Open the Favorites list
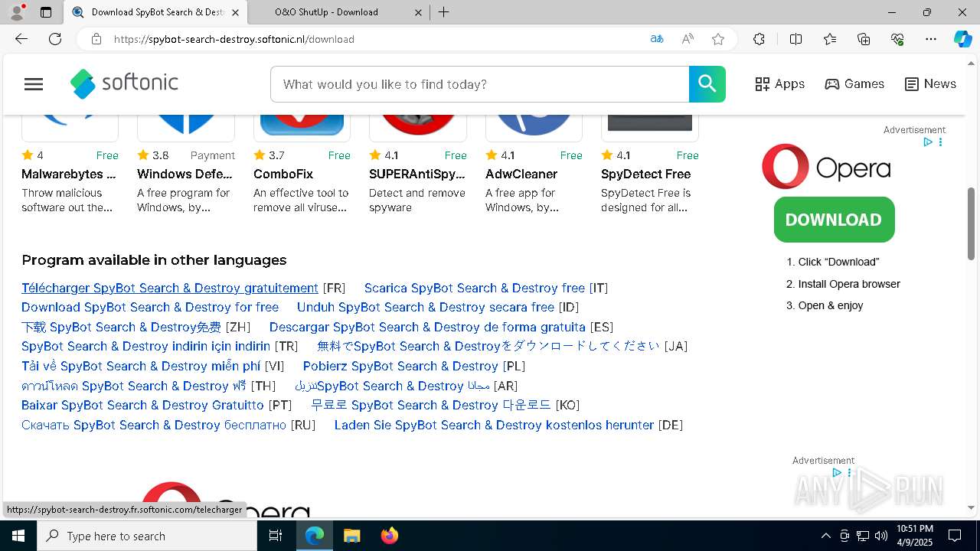This screenshot has height=551, width=980. (830, 39)
